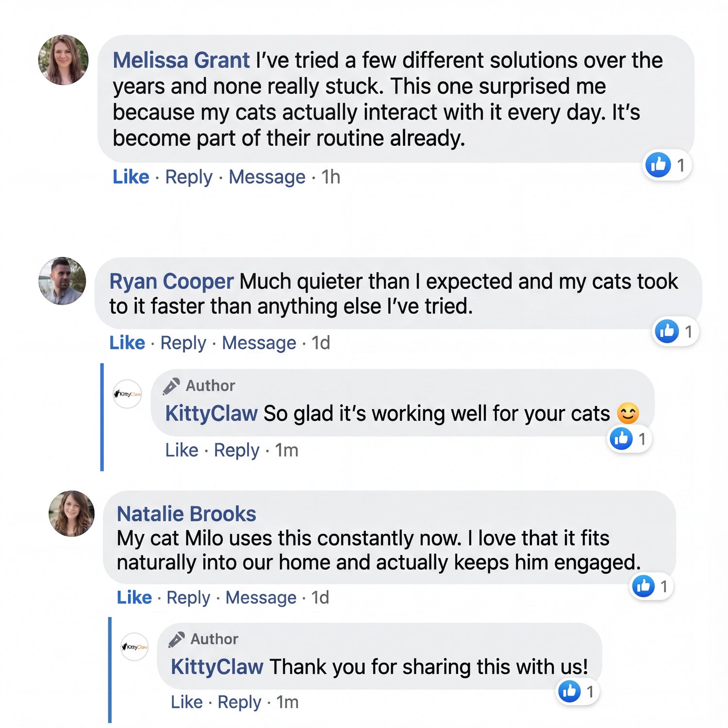Reply to Natalie Brooks' comment
Image resolution: width=728 pixels, height=728 pixels.
pyautogui.click(x=188, y=597)
